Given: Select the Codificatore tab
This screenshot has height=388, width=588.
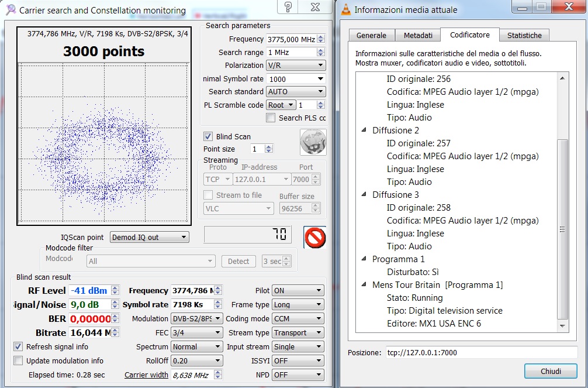Looking at the screenshot, I should tap(469, 35).
